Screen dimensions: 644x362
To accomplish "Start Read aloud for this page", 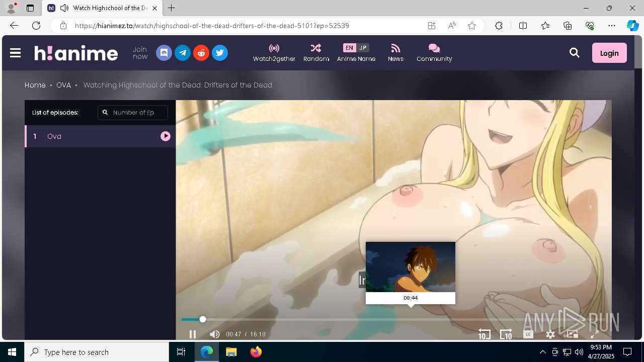I will pos(452,26).
